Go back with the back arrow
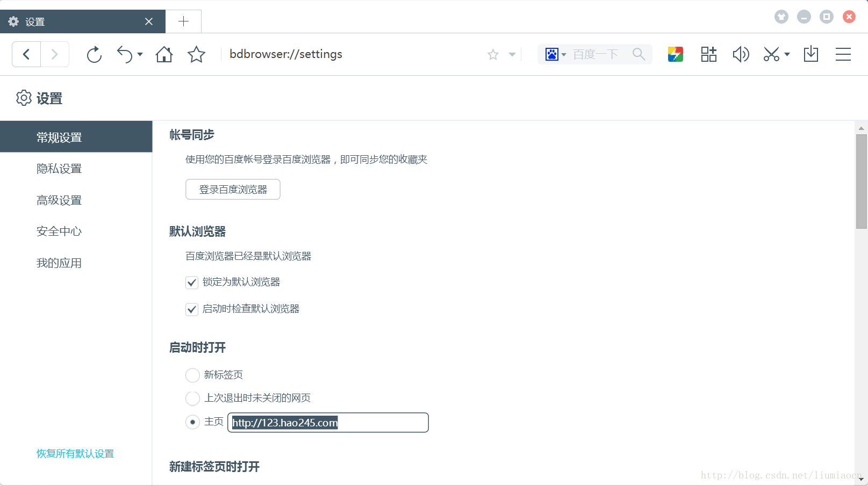This screenshot has height=486, width=868. (x=26, y=54)
